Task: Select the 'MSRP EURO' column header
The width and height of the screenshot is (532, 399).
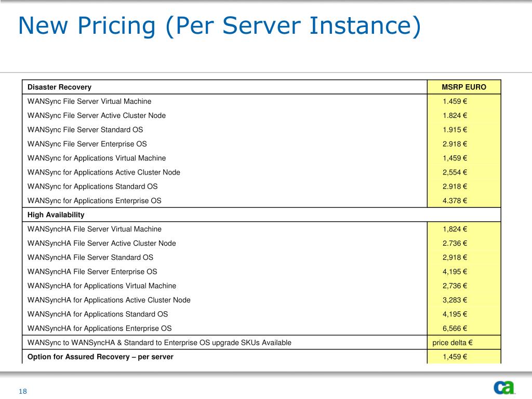Action: (x=464, y=87)
